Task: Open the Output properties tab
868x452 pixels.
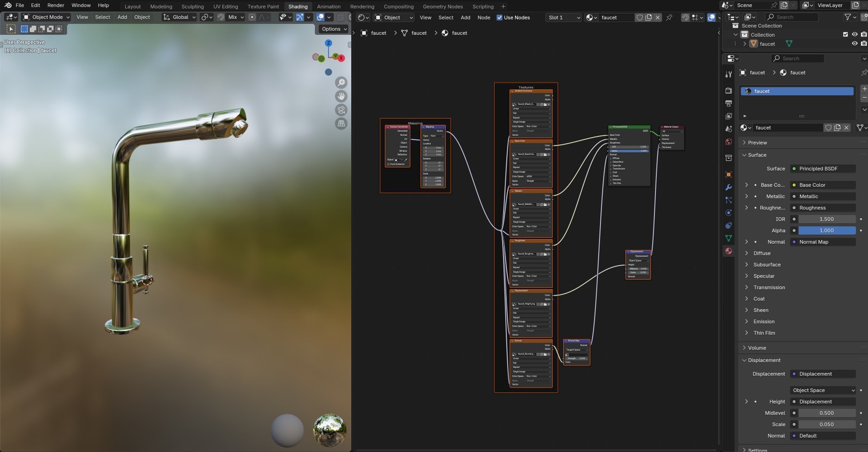Action: pos(728,104)
